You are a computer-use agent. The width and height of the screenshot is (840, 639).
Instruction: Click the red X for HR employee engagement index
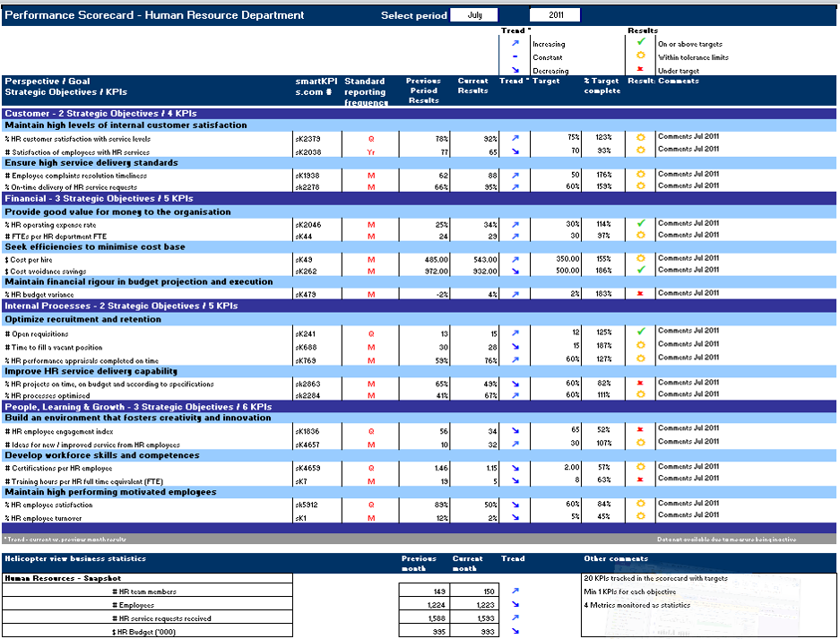click(641, 430)
